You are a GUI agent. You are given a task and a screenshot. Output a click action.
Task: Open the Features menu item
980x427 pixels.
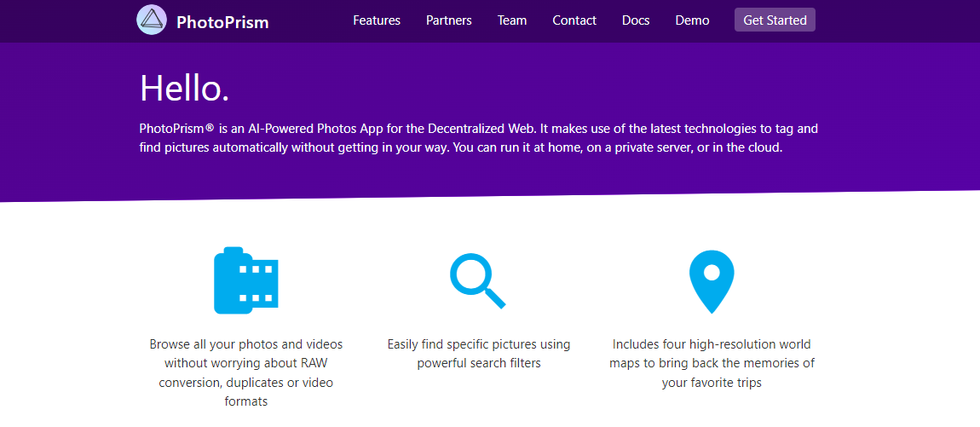coord(377,20)
